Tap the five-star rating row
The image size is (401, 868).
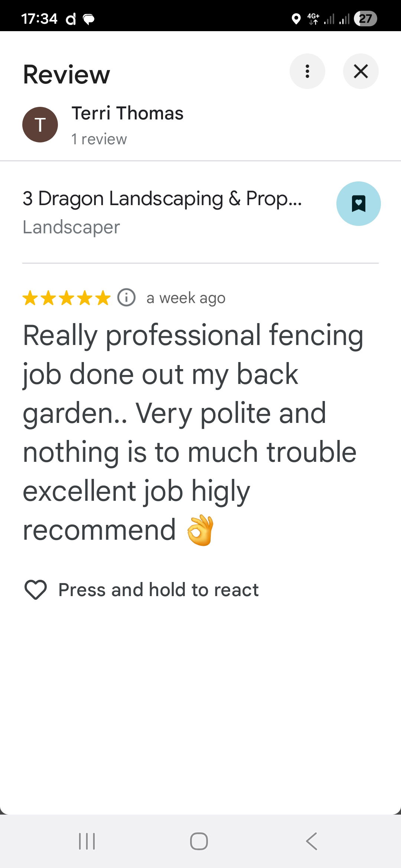coord(66,298)
